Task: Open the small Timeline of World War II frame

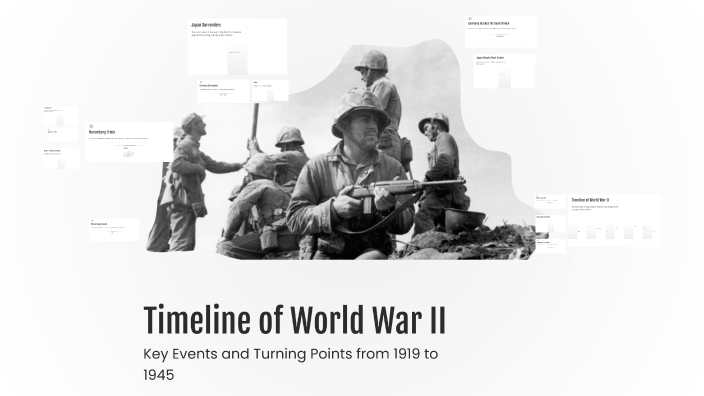Action: [x=614, y=220]
